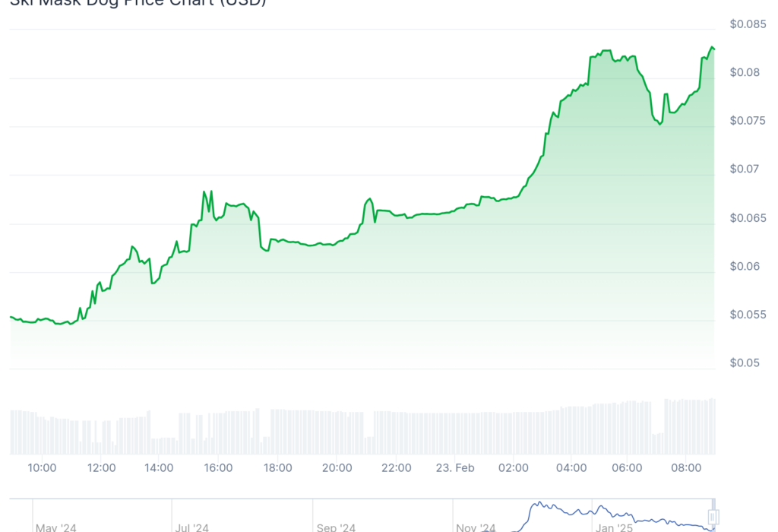
Task: Click the navigator line's peak after Nov '24
Action: (539, 503)
